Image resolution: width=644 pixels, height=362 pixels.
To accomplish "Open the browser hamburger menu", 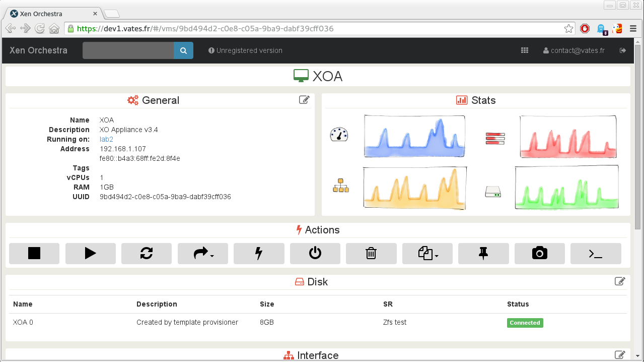I will click(633, 29).
